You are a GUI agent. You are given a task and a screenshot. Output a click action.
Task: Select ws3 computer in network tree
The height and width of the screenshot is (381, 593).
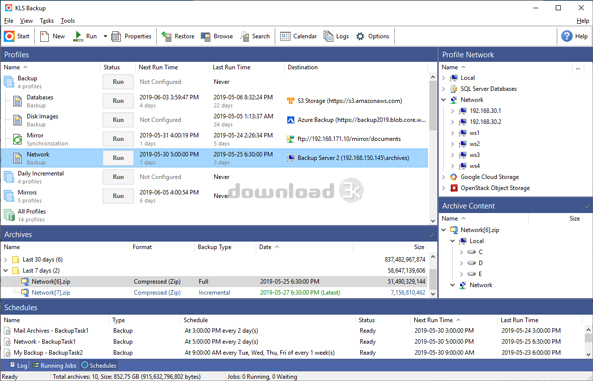click(x=475, y=155)
